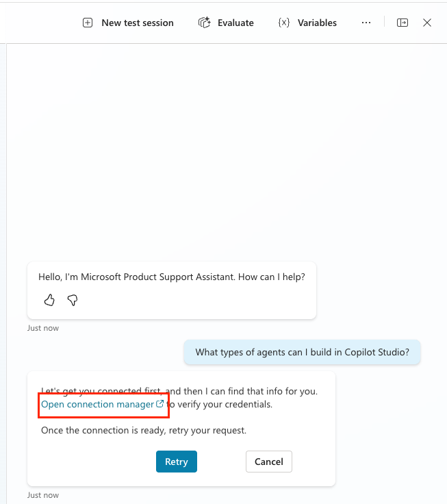This screenshot has height=504, width=447.
Task: Start a New test session
Action: pyautogui.click(x=128, y=23)
